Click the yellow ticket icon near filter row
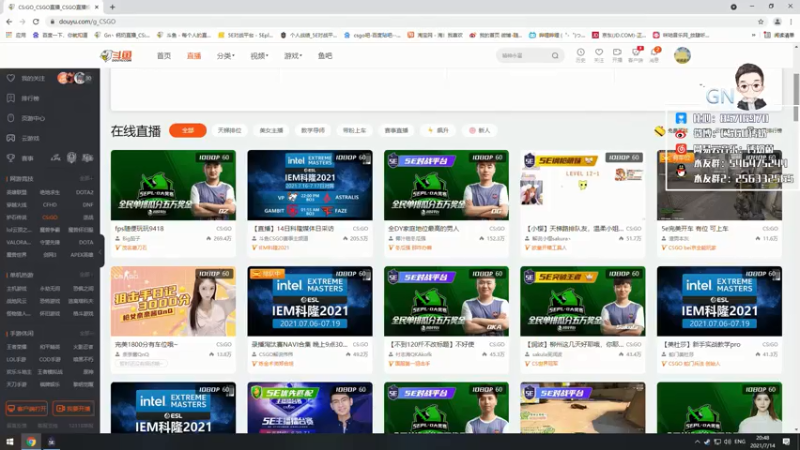The image size is (800, 450). coord(660,131)
